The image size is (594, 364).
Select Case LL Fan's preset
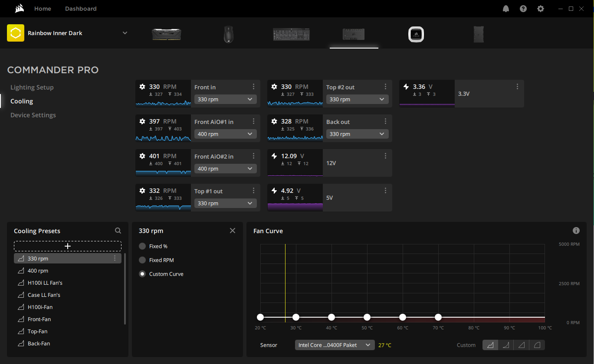68,295
